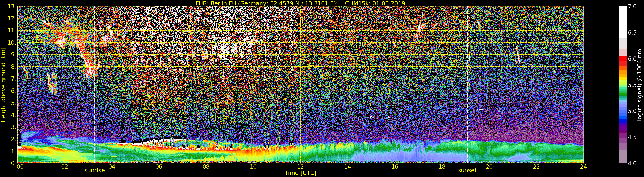Viewport: 644px width, 177px height.
Task: Select the "06" time axis tick
Action: point(159,166)
